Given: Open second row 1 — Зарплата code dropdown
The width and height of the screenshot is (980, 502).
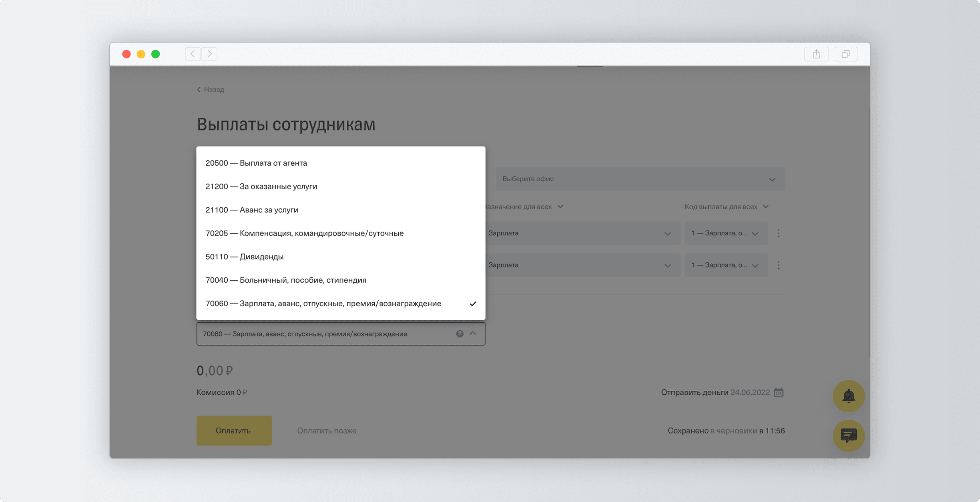Looking at the screenshot, I should 726,265.
